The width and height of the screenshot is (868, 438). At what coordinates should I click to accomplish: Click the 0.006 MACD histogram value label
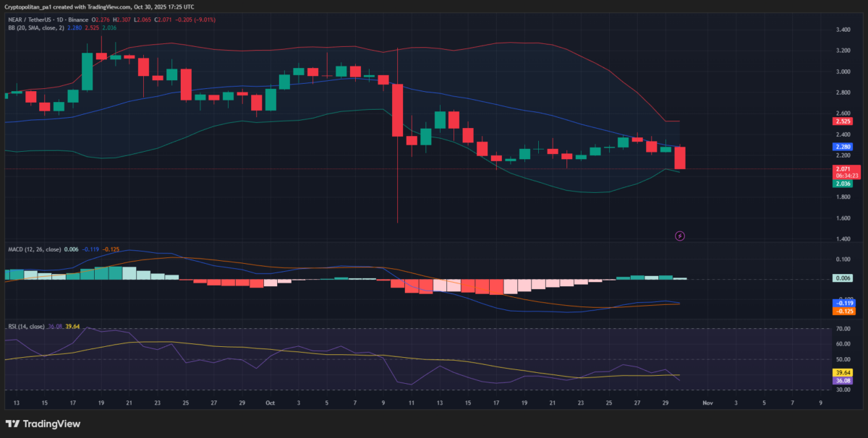841,278
